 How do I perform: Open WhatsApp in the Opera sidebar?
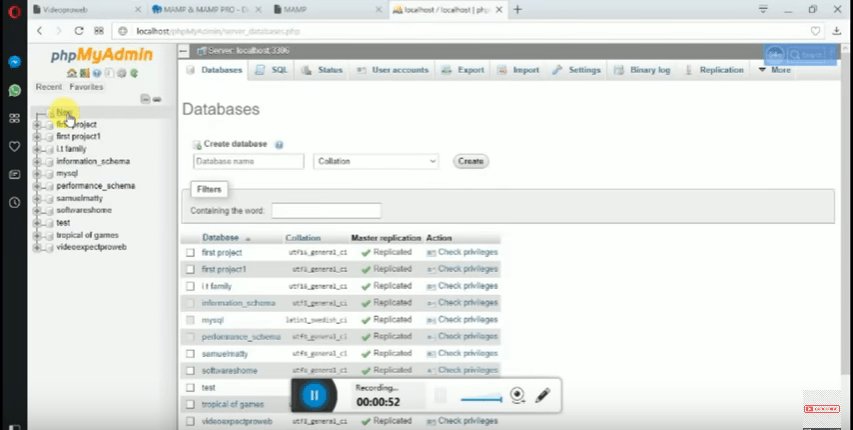[15, 90]
